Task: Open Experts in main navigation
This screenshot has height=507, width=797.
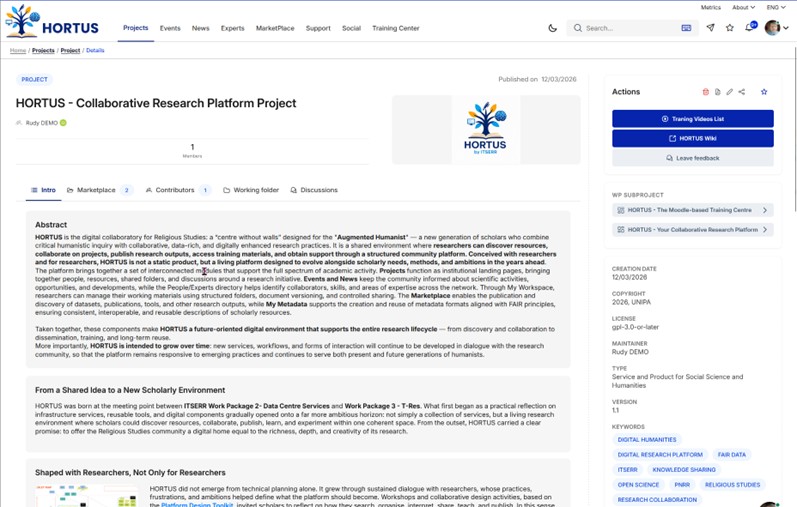Action: click(x=232, y=28)
